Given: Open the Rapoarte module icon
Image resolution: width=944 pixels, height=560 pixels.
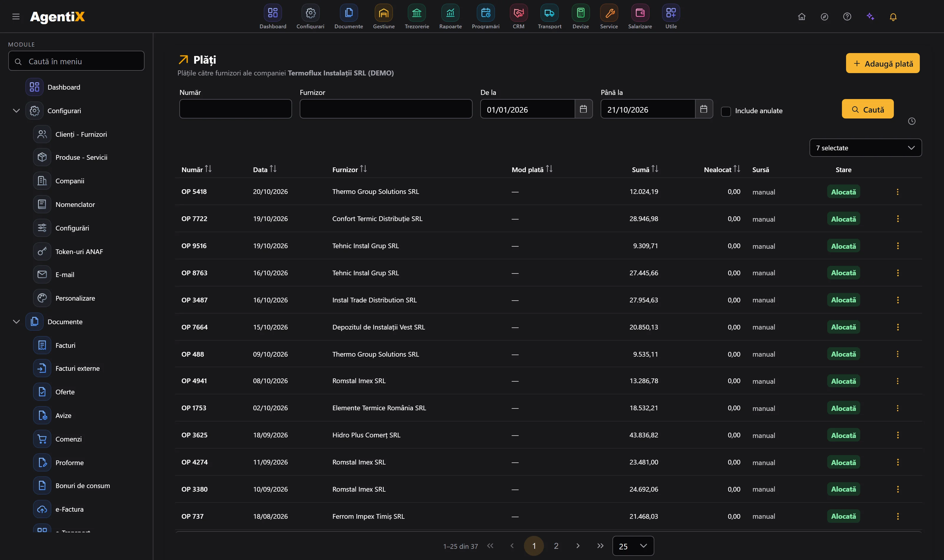Looking at the screenshot, I should coord(450,13).
